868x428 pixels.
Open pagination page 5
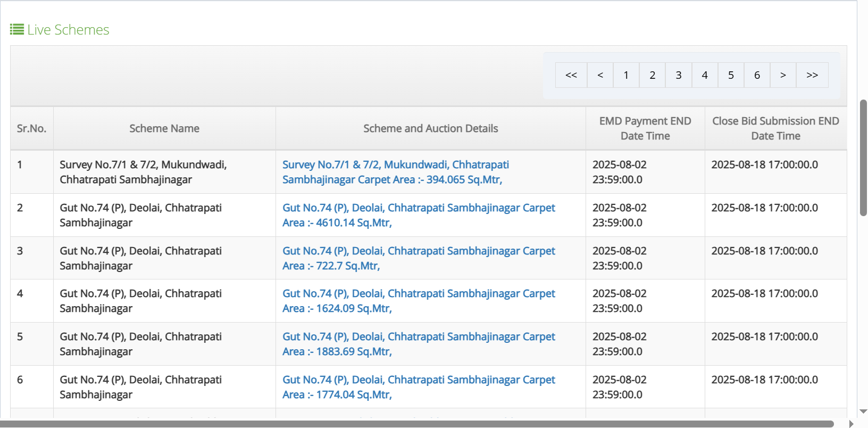coord(731,75)
